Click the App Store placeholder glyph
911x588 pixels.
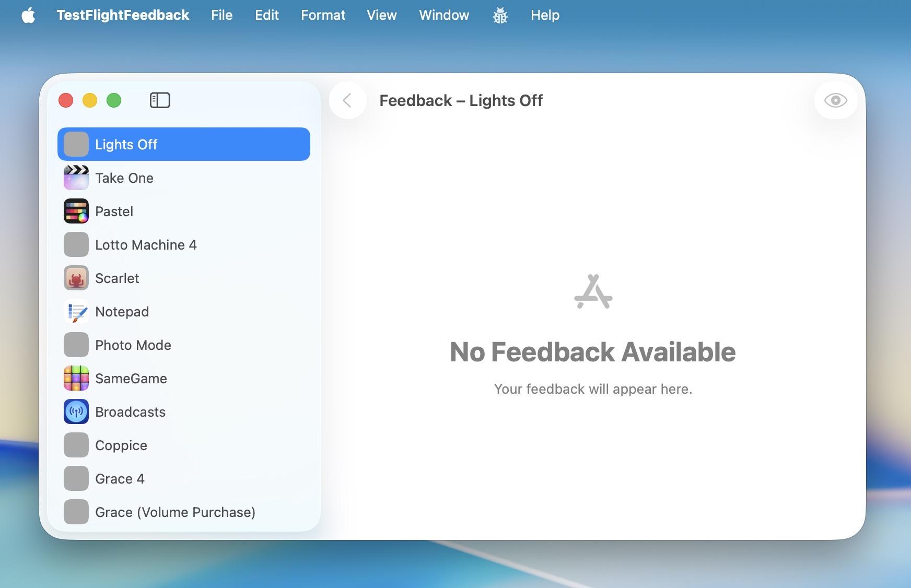pyautogui.click(x=593, y=291)
